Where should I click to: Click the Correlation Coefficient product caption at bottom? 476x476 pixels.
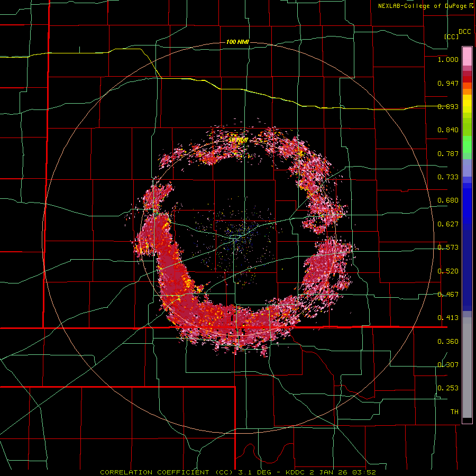point(237,472)
